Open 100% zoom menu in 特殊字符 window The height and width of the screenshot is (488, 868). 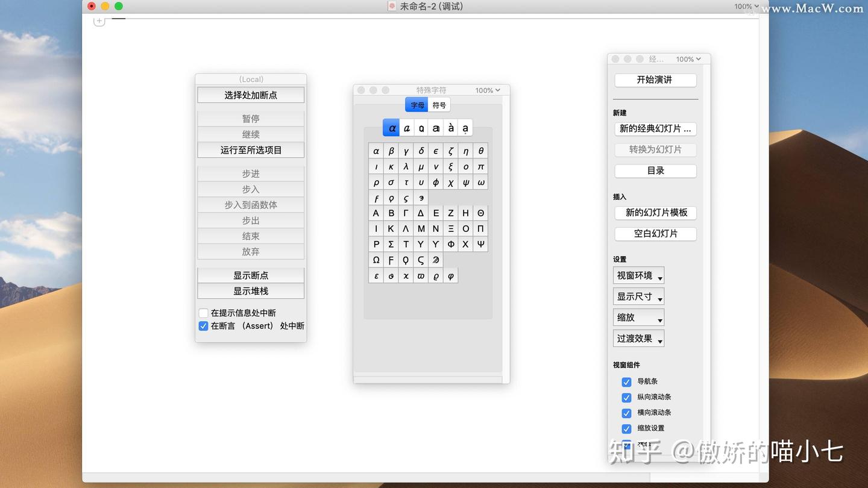click(488, 90)
